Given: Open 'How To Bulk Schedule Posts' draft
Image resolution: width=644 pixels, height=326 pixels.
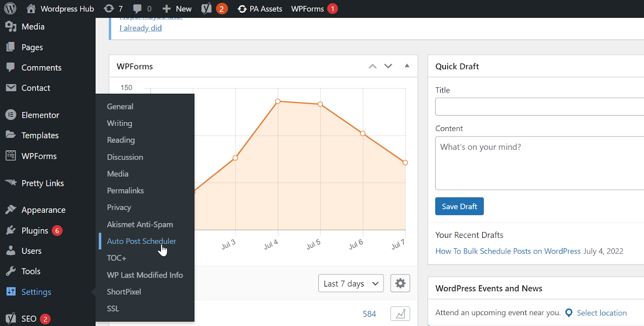Looking at the screenshot, I should (x=508, y=251).
